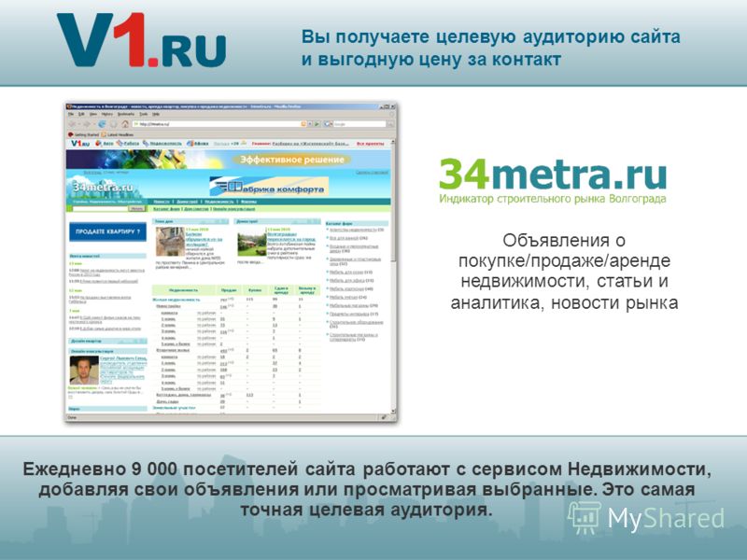Viewport: 747px width, 560px height.
Task: Open the File menu in Firefox
Action: tap(71, 114)
